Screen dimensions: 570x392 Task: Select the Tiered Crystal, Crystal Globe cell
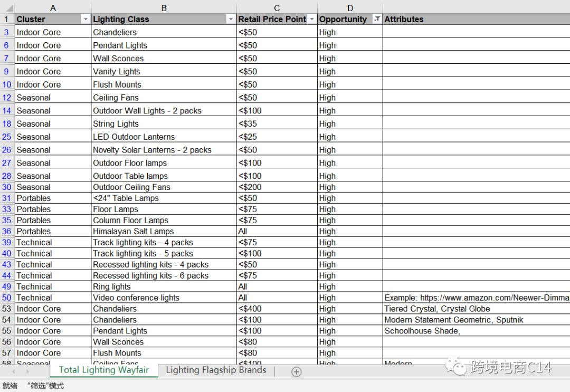[x=475, y=309]
